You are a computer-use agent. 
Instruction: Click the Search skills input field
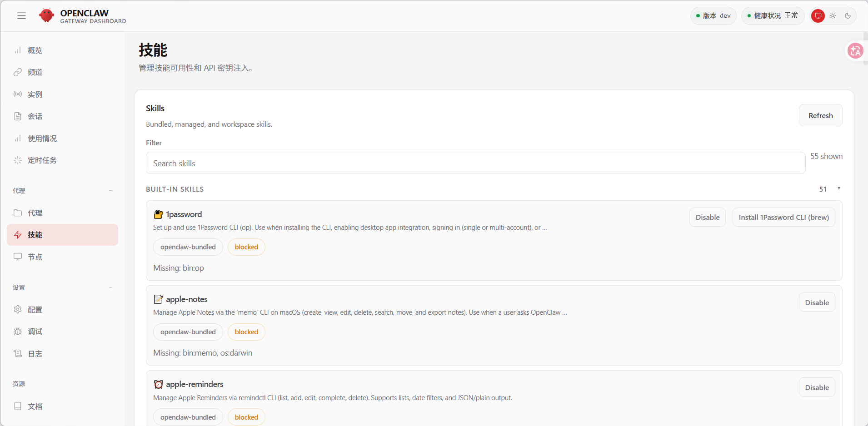coord(475,163)
